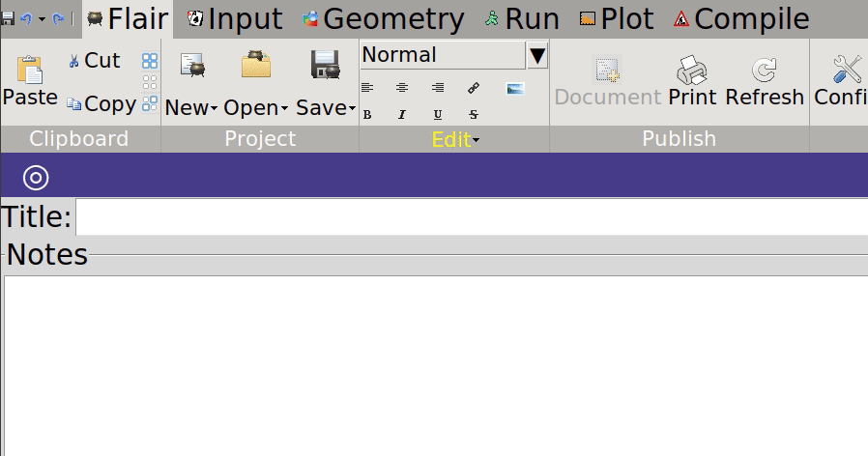
Task: Click the circular target icon in purple bar
Action: pyautogui.click(x=36, y=178)
